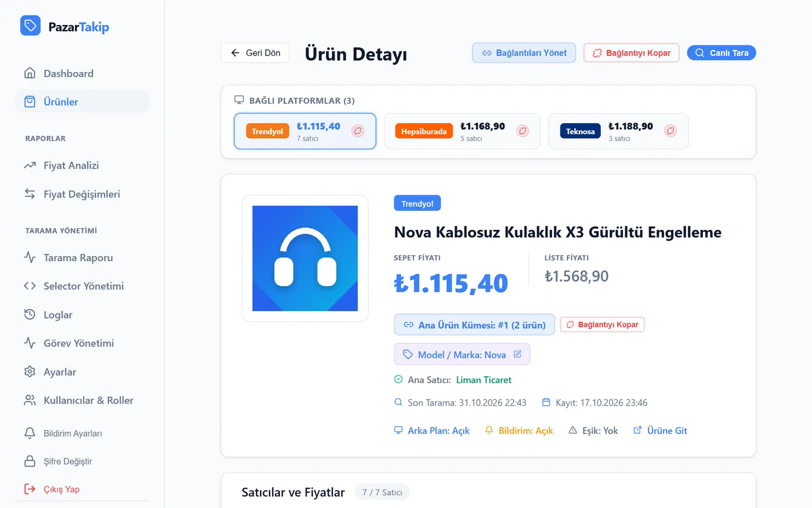Open Tarama Raporu page
The width and height of the screenshot is (812, 508).
(x=82, y=257)
